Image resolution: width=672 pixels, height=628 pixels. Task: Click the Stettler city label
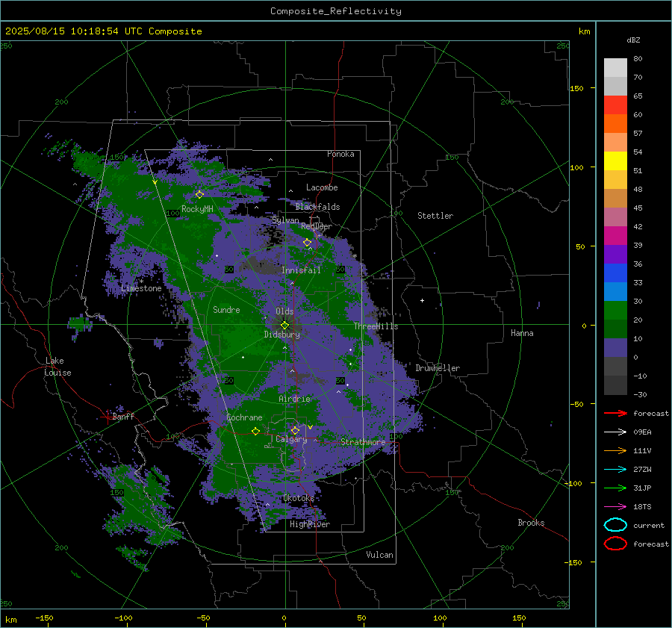tap(435, 216)
